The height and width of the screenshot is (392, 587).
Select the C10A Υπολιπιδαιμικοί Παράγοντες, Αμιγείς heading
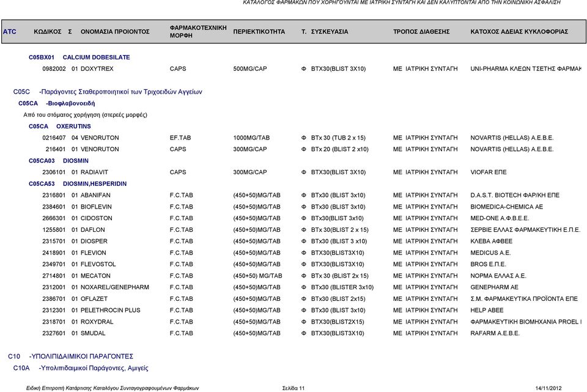point(81,368)
